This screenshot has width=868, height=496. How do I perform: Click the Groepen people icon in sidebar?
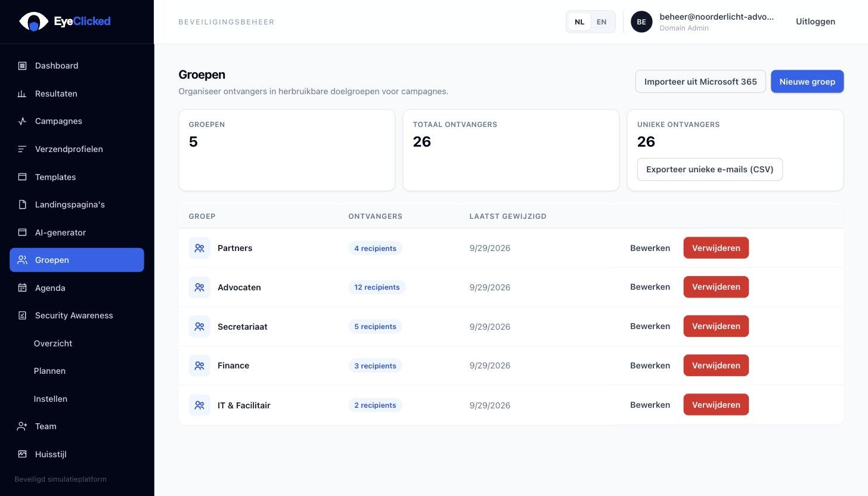[x=22, y=260]
